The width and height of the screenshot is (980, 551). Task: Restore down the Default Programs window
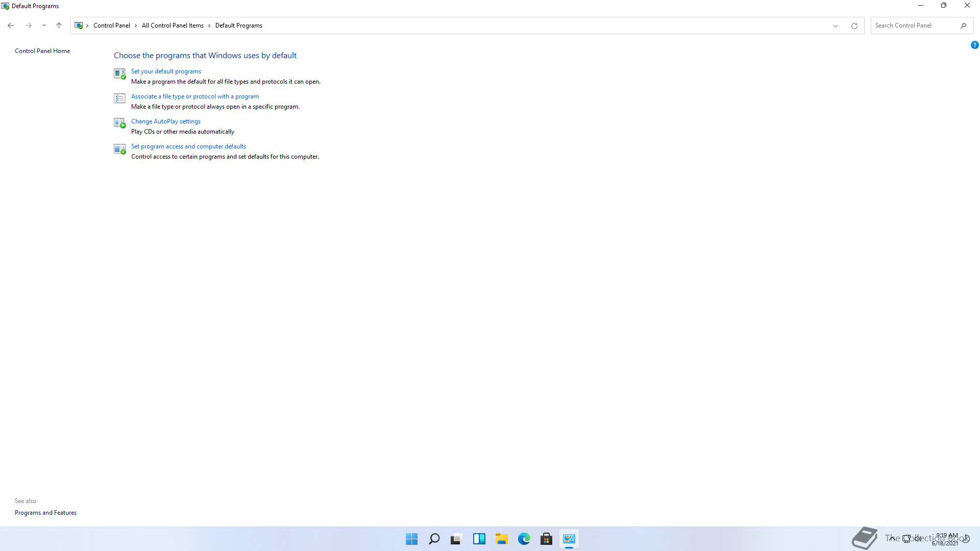(944, 6)
